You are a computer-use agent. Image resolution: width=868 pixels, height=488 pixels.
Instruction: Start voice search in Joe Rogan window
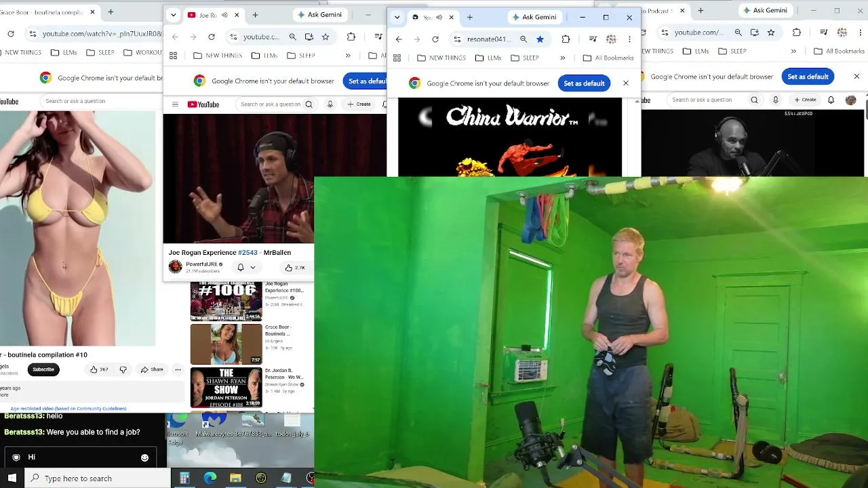330,104
